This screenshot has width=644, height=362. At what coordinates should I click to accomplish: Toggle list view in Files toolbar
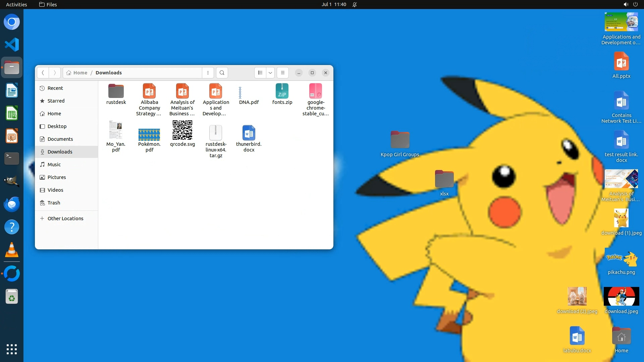coord(260,73)
